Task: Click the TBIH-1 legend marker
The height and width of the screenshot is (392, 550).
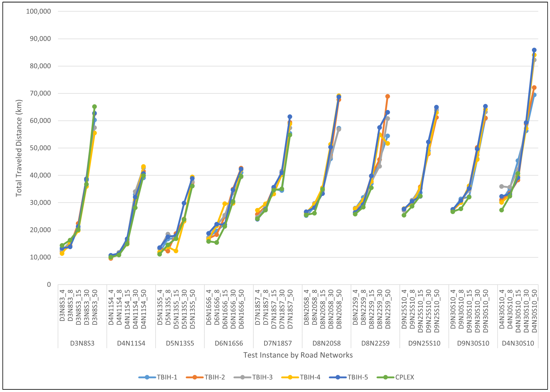Action: [147, 377]
